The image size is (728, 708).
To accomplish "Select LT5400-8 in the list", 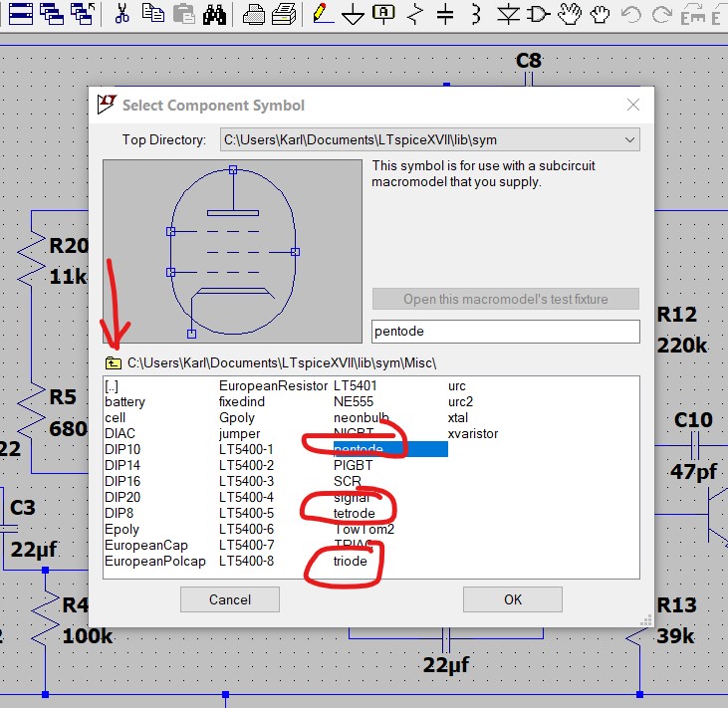I will (x=246, y=561).
